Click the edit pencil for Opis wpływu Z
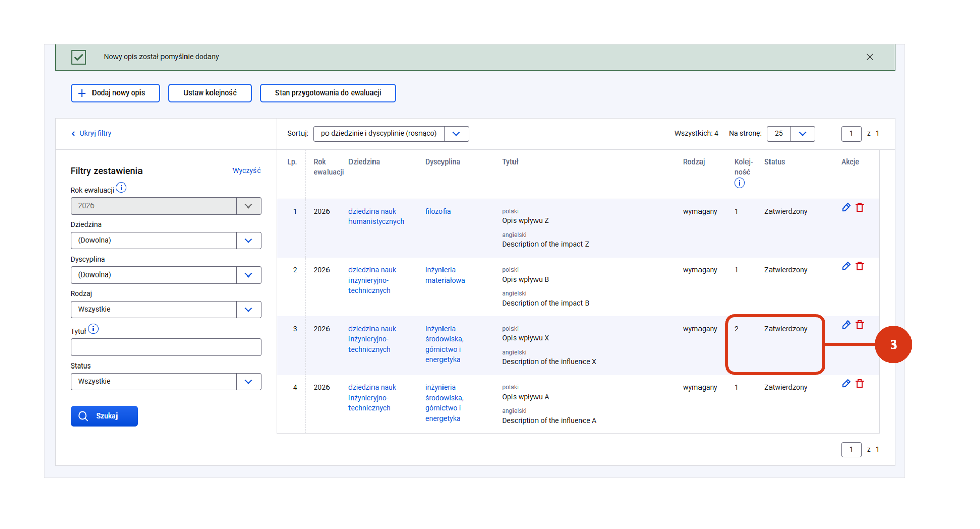 [x=846, y=208]
